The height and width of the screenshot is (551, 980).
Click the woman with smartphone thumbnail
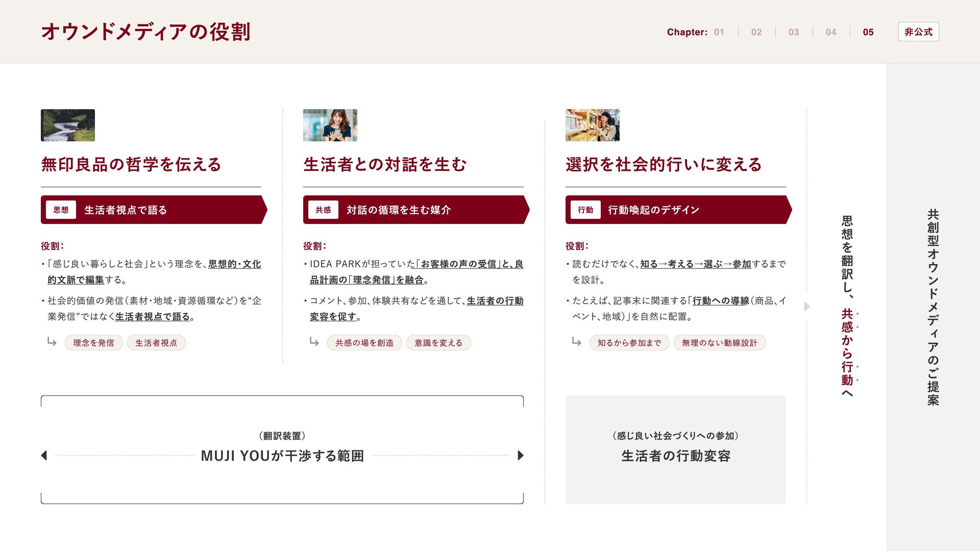point(330,125)
